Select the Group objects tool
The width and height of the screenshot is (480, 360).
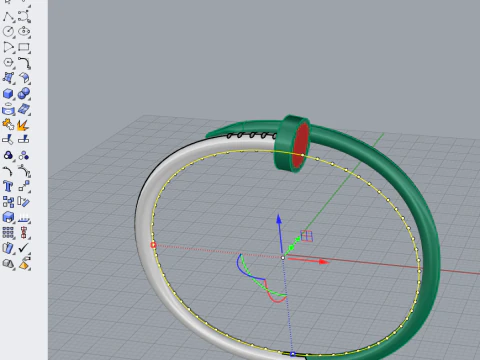8,155
